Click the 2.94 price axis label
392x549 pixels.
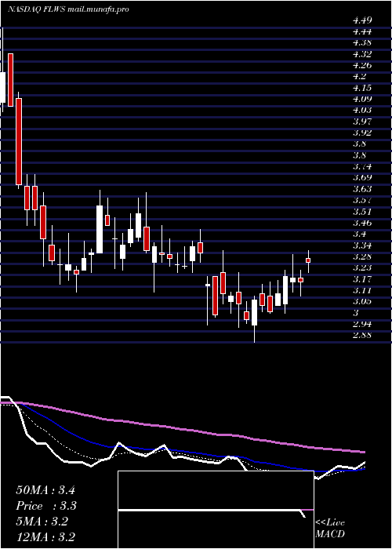[362, 324]
